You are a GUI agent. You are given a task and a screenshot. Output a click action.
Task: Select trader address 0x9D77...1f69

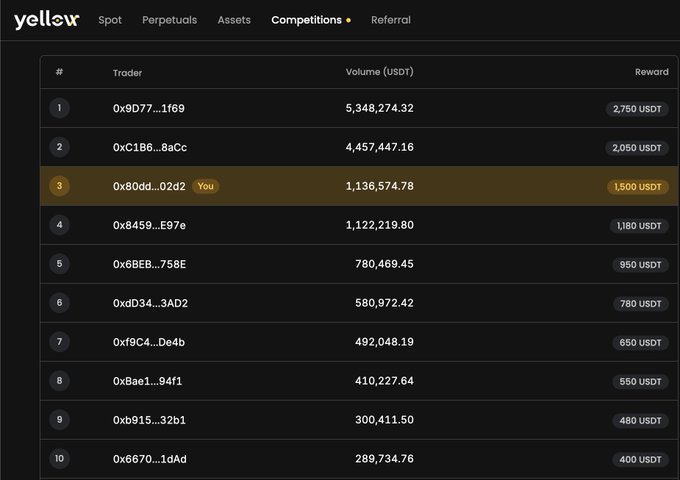click(x=149, y=108)
